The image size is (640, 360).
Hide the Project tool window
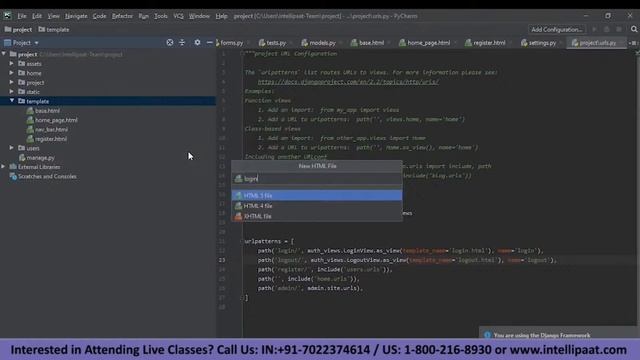coord(209,42)
